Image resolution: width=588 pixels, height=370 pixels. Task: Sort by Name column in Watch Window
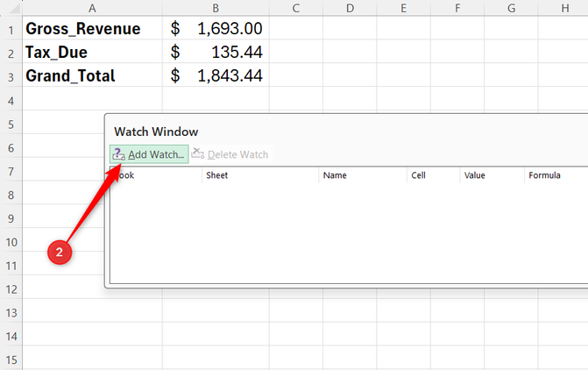pyautogui.click(x=363, y=175)
